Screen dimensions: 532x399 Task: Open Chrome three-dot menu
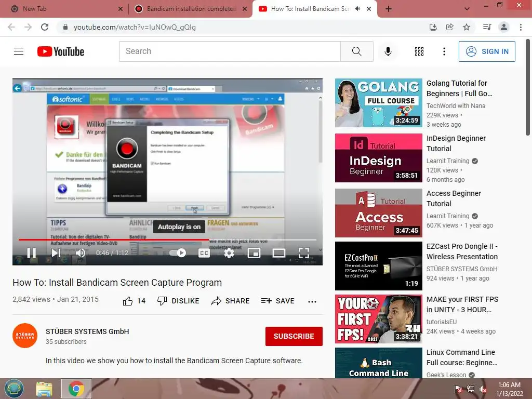(521, 27)
